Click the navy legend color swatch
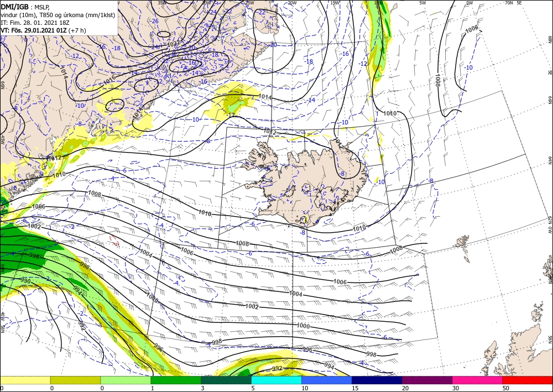The image size is (553, 392). [x=377, y=380]
